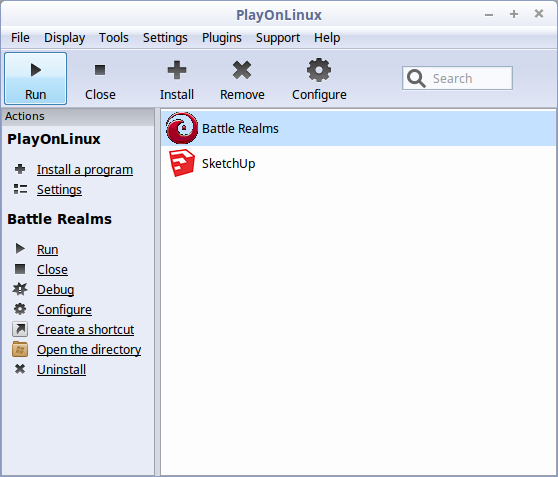Minimize the PlayOnLinux window
Screen dimensions: 558x477
(489, 15)
